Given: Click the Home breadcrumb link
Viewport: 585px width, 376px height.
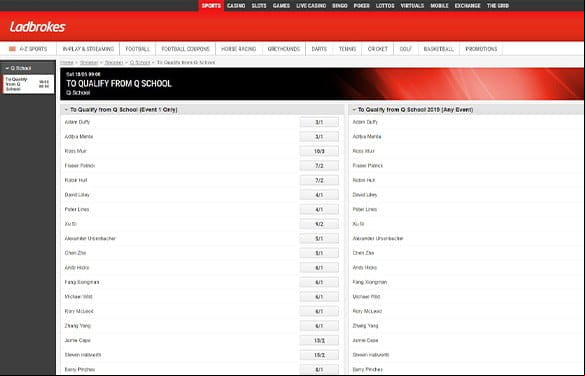Looking at the screenshot, I should [x=67, y=62].
